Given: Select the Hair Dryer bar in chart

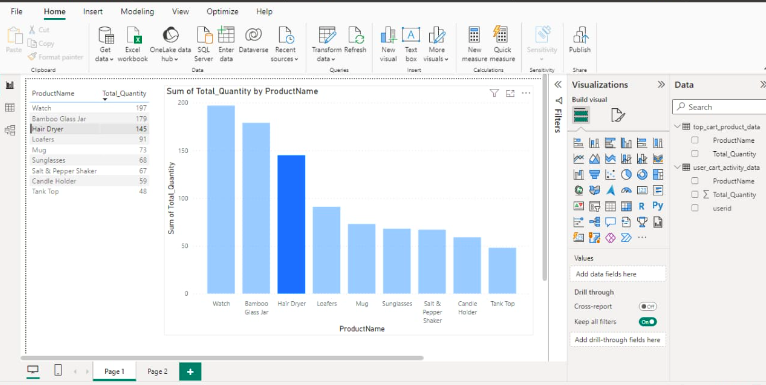Looking at the screenshot, I should [291, 224].
